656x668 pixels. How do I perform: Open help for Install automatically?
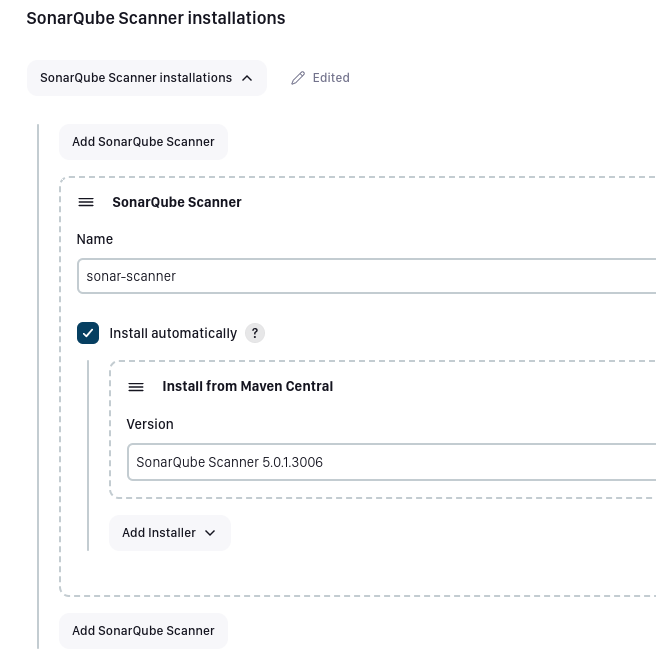[255, 333]
